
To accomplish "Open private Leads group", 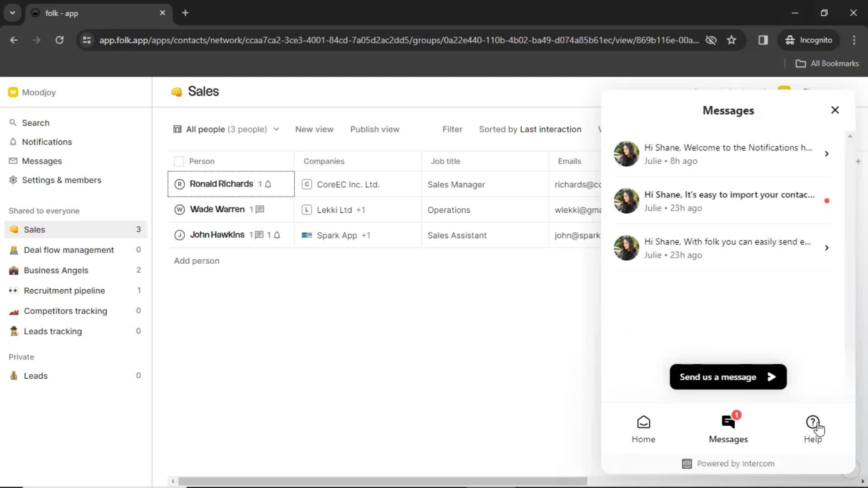I will coord(75,375).
